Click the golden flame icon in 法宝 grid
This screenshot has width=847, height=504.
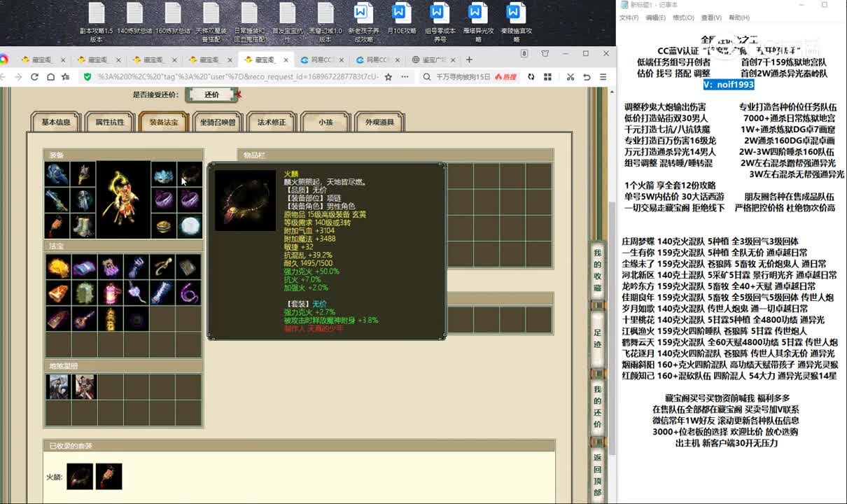(58, 267)
